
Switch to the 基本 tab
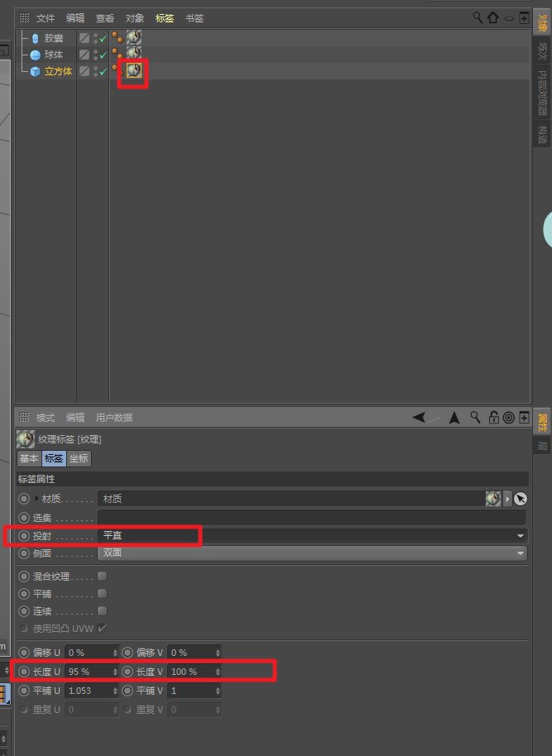tap(29, 458)
